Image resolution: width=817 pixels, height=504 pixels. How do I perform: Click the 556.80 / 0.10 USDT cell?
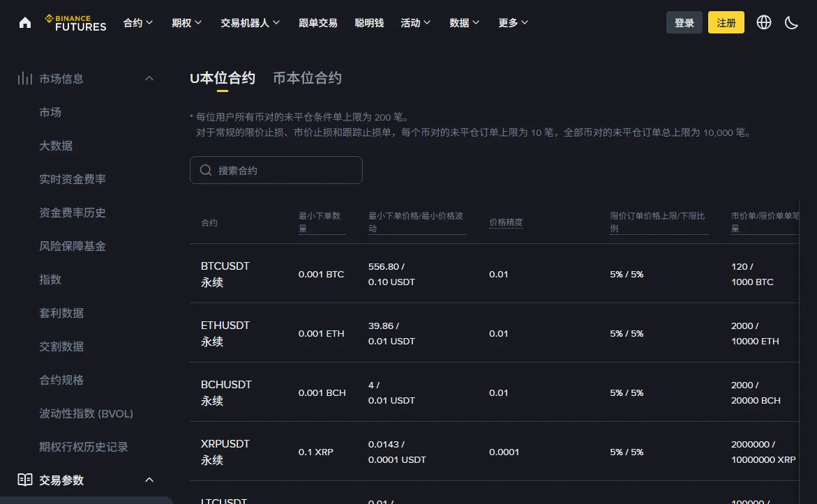[391, 274]
